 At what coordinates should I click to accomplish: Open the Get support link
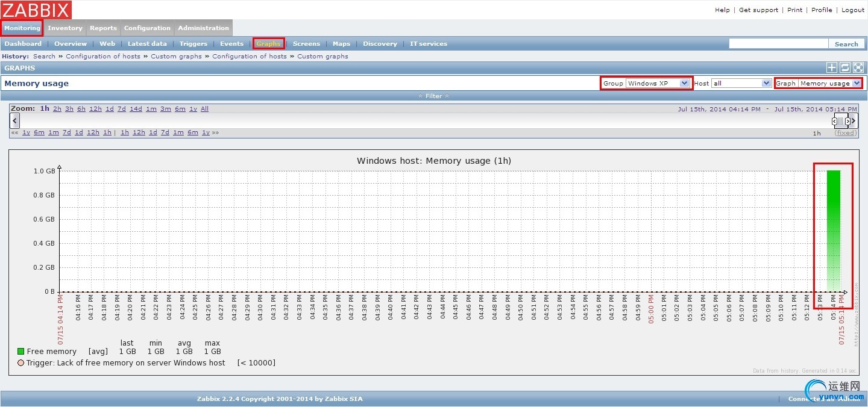tap(758, 10)
